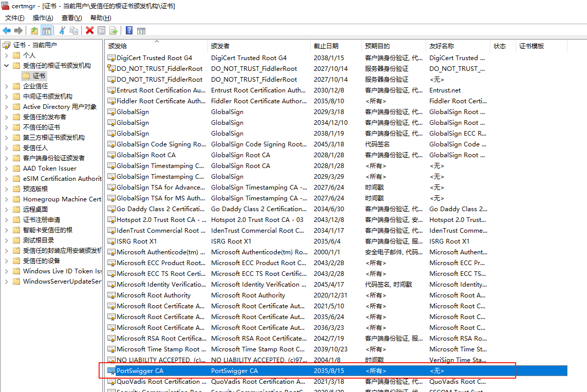Viewport: 587px width, 392px height.
Task: Sort by the 颁发者 column header
Action: (259, 46)
